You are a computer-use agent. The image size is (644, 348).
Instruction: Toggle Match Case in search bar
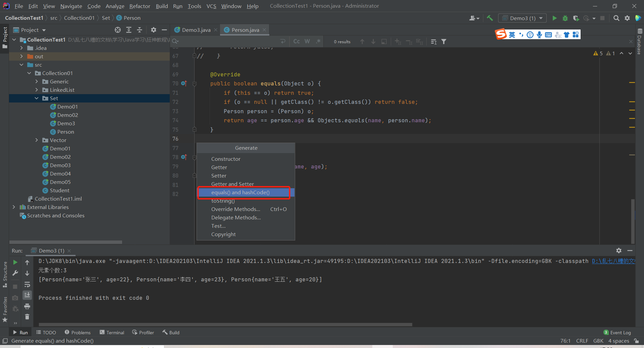tap(297, 41)
